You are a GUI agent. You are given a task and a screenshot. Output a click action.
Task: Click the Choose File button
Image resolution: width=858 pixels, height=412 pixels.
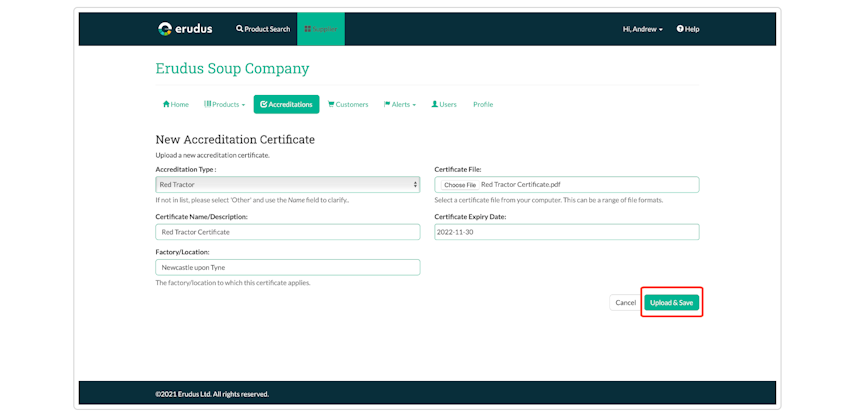(460, 185)
